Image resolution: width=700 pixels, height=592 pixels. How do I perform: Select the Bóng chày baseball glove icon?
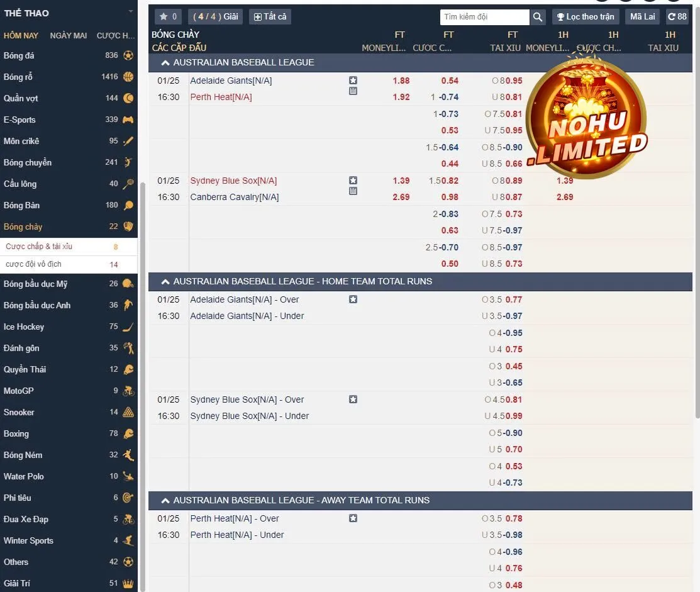pyautogui.click(x=128, y=226)
